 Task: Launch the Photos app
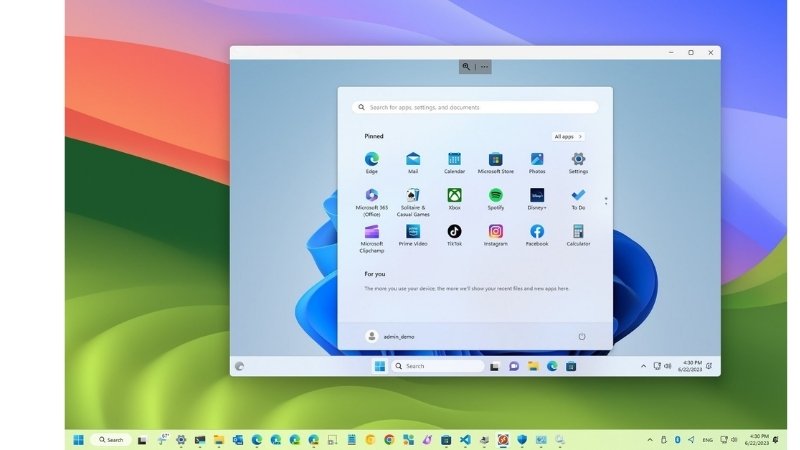tap(537, 163)
